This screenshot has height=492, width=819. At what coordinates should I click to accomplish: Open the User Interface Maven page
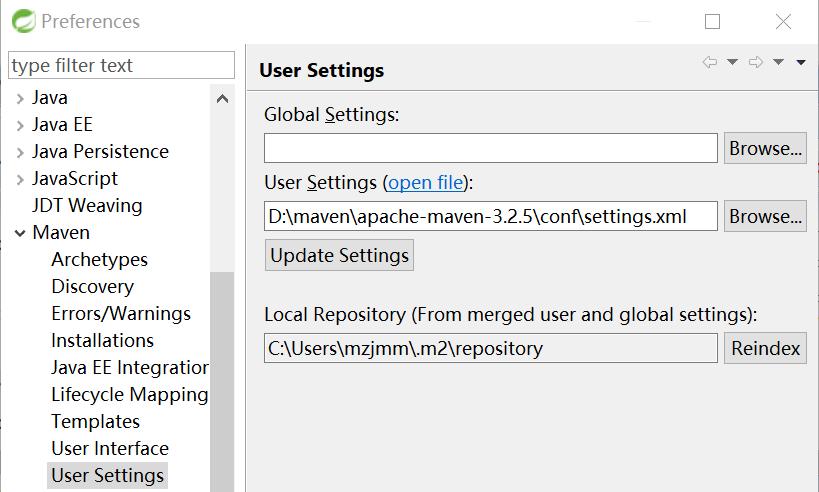(110, 449)
